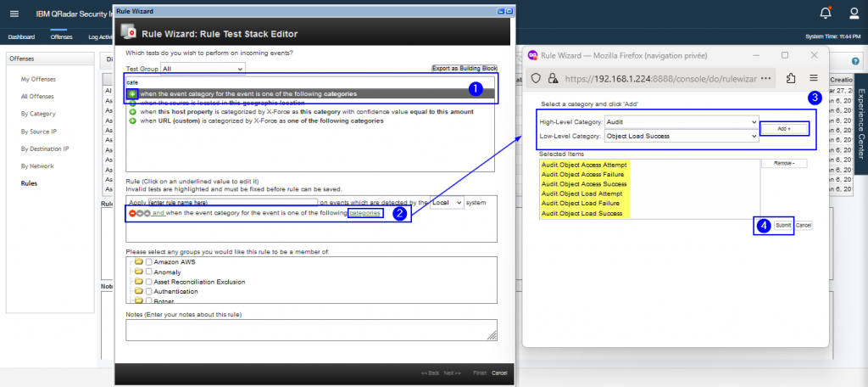This screenshot has height=387, width=868.
Task: Click the Add + button
Action: tap(784, 128)
